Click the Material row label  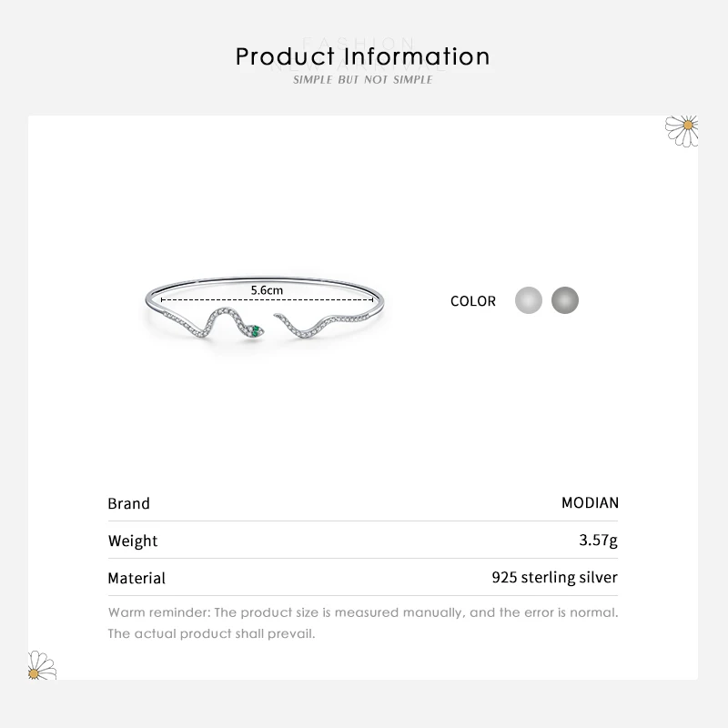click(x=136, y=578)
